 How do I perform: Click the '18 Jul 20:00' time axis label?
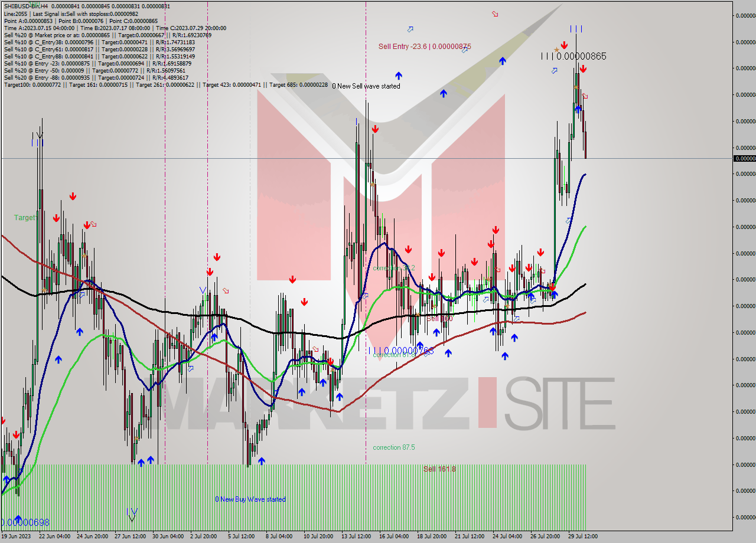coord(432,537)
